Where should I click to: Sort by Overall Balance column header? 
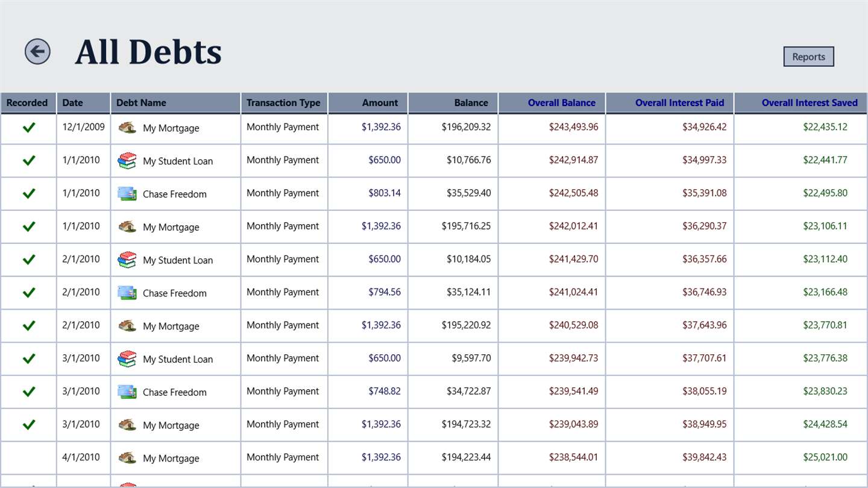pos(561,103)
